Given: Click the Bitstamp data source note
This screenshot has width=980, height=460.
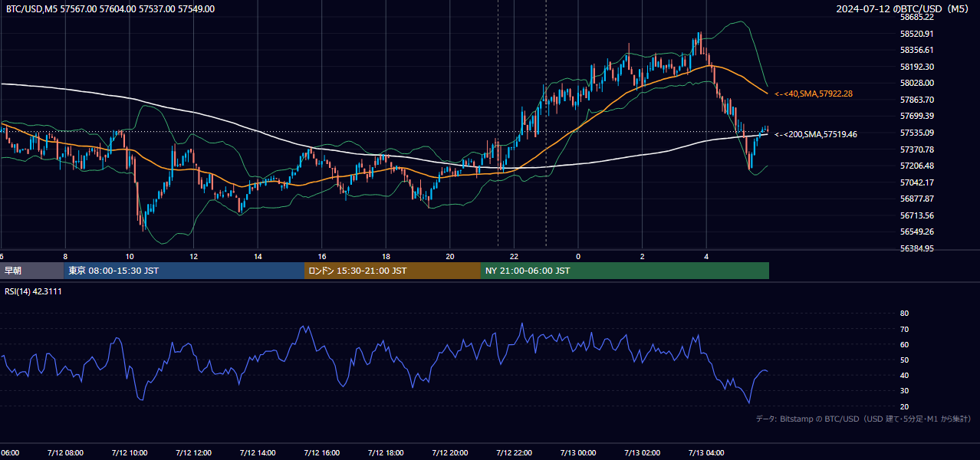Looking at the screenshot, I should 864,419.
